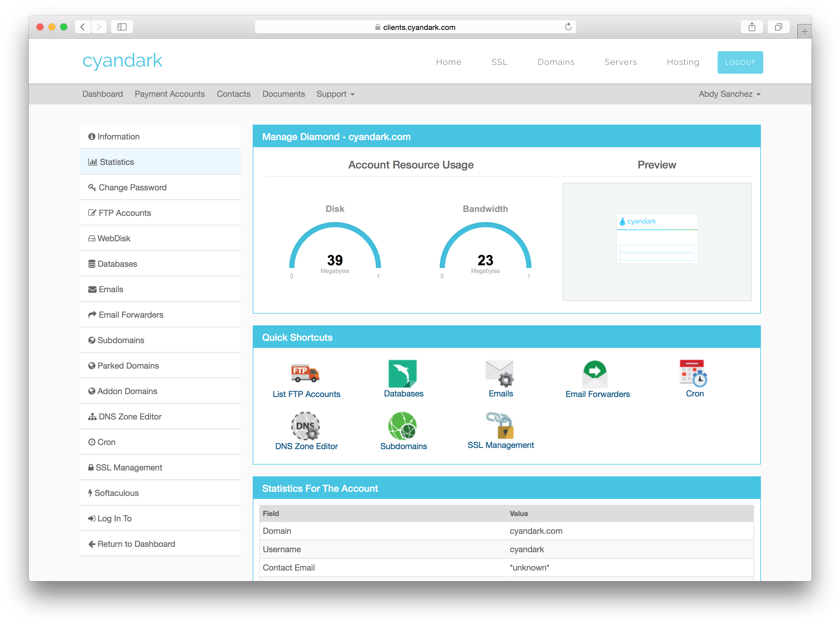Open the DNS Zone Editor shortcut icon
The height and width of the screenshot is (625, 840).
(x=305, y=426)
